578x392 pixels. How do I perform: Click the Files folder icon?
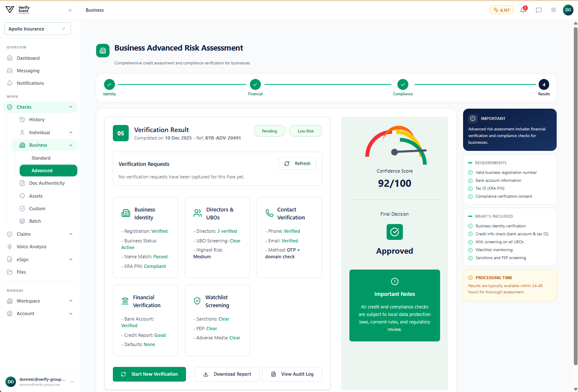point(10,272)
